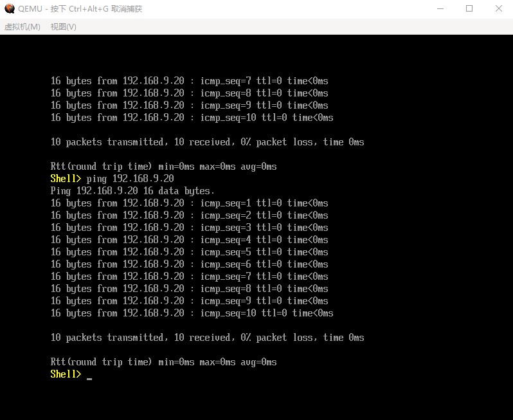This screenshot has width=513, height=420.
Task: Click the typed "ping 192.168.9.20" command text
Action: [x=143, y=179]
